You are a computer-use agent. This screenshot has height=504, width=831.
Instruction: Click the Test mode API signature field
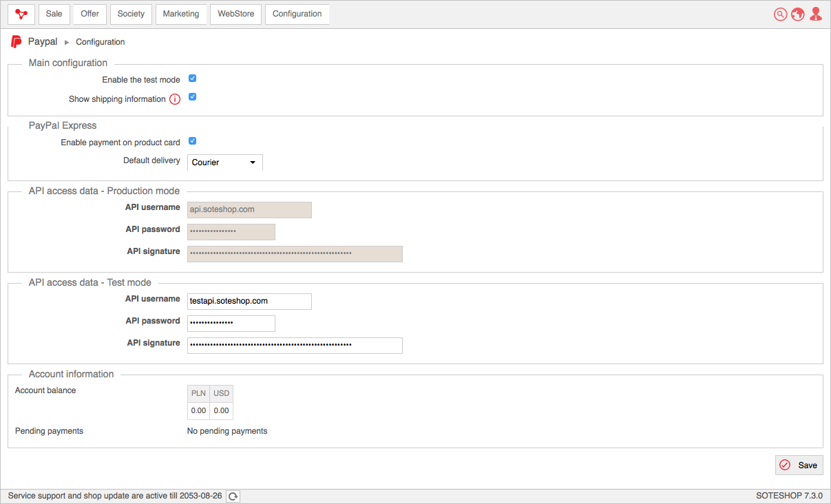(x=295, y=346)
